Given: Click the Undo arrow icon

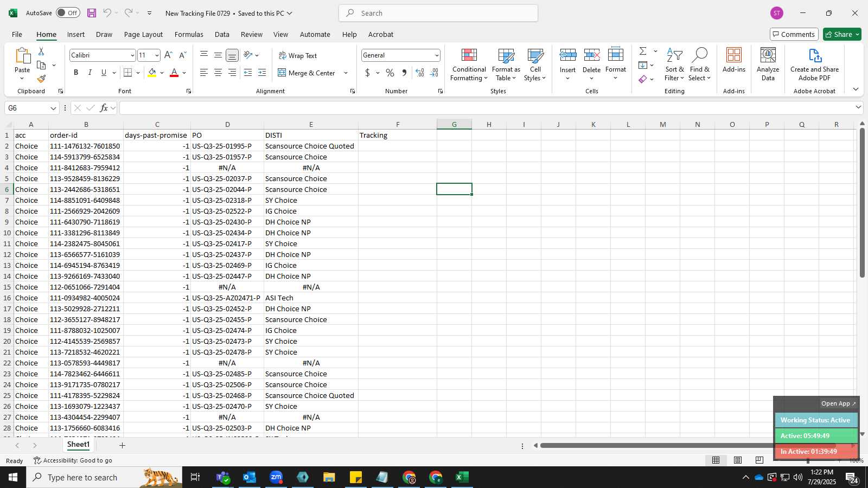Looking at the screenshot, I should click(107, 13).
